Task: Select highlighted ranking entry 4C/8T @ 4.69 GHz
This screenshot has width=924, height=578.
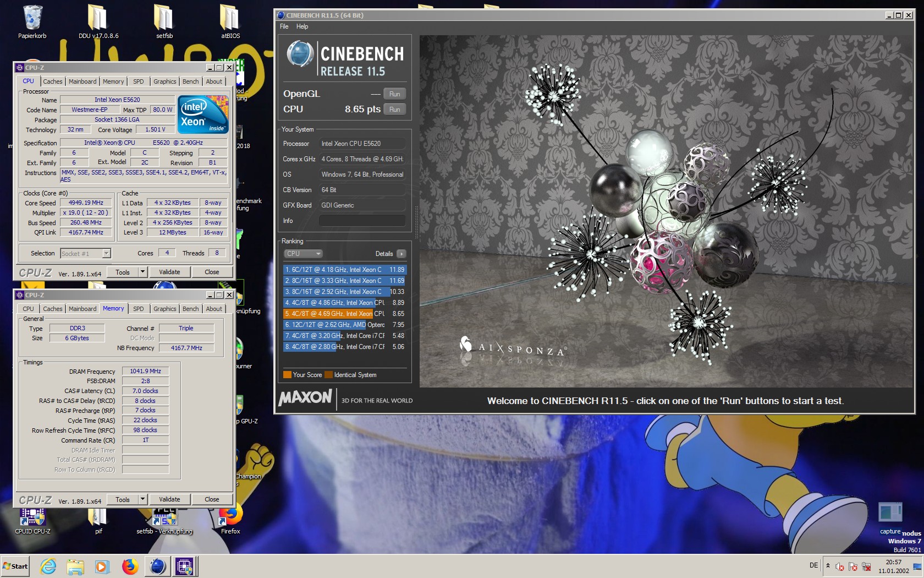Action: coord(344,314)
